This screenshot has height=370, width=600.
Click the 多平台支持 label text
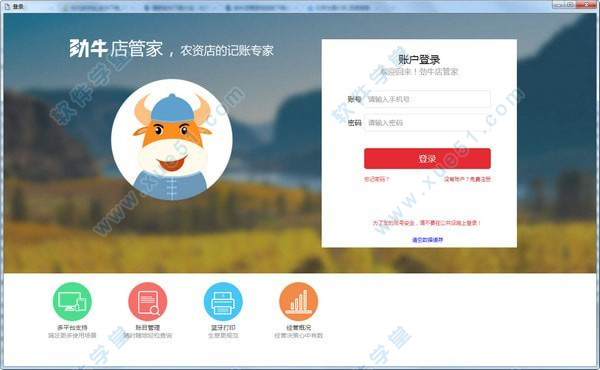point(72,328)
